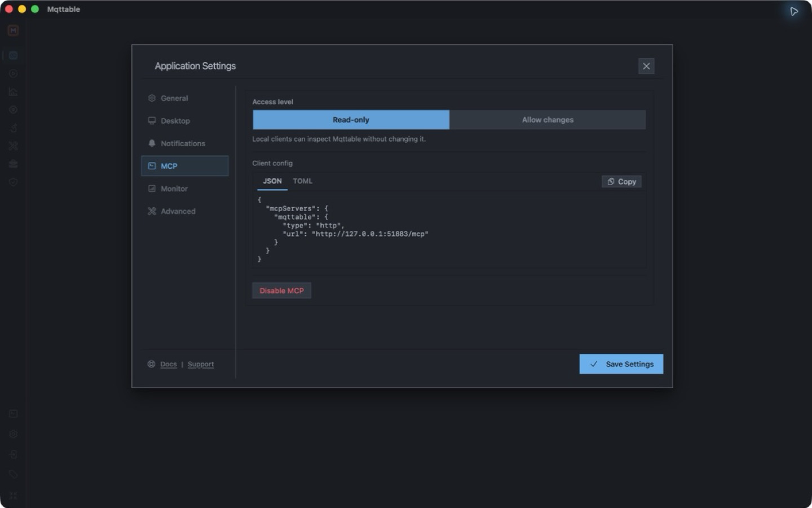812x508 pixels.
Task: Select Read-only access level
Action: pyautogui.click(x=351, y=120)
